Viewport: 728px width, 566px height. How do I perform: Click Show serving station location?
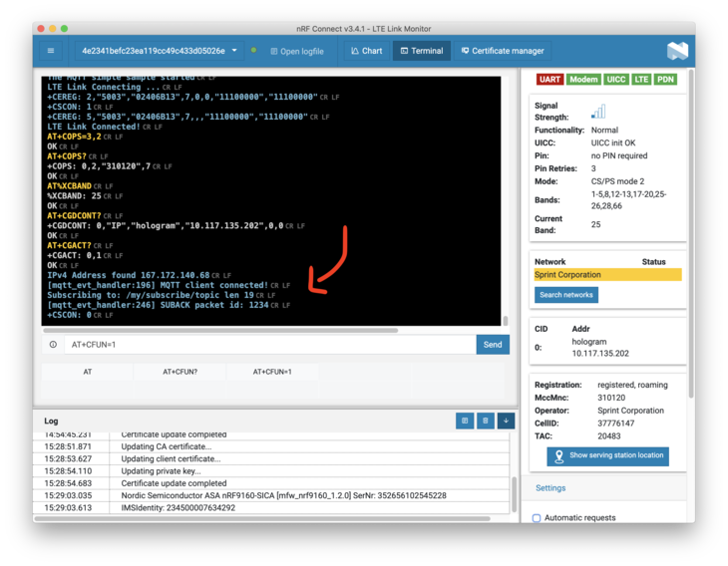coord(607,456)
